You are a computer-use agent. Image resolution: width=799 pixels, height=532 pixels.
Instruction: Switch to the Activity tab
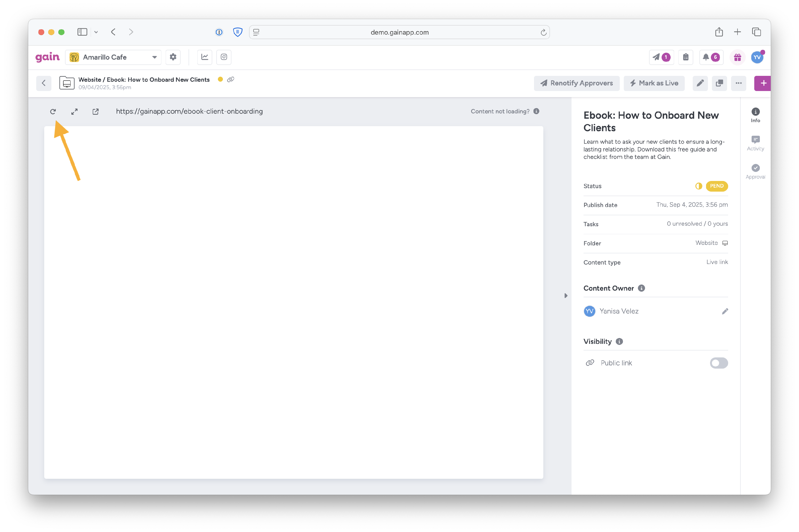point(755,143)
